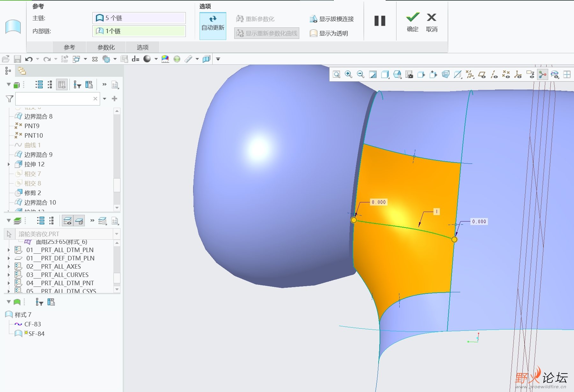The image size is (574, 392).
Task: Toggle the Auto Update (自动更新) button
Action: pyautogui.click(x=213, y=26)
